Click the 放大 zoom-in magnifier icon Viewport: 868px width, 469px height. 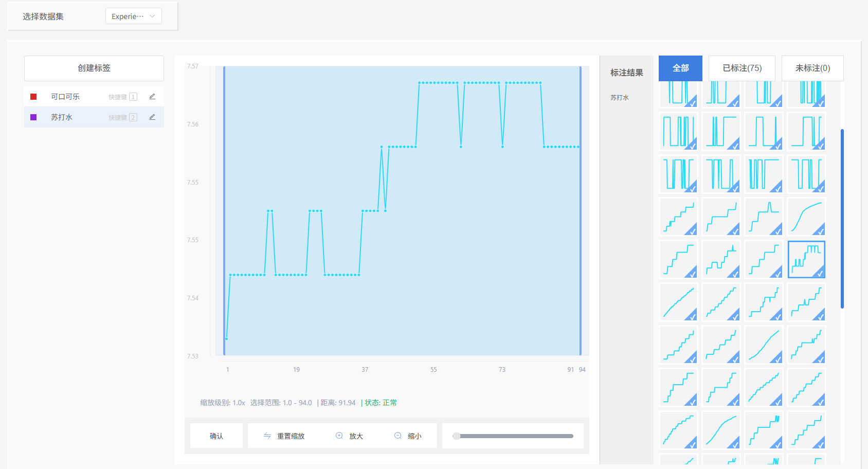(x=339, y=436)
